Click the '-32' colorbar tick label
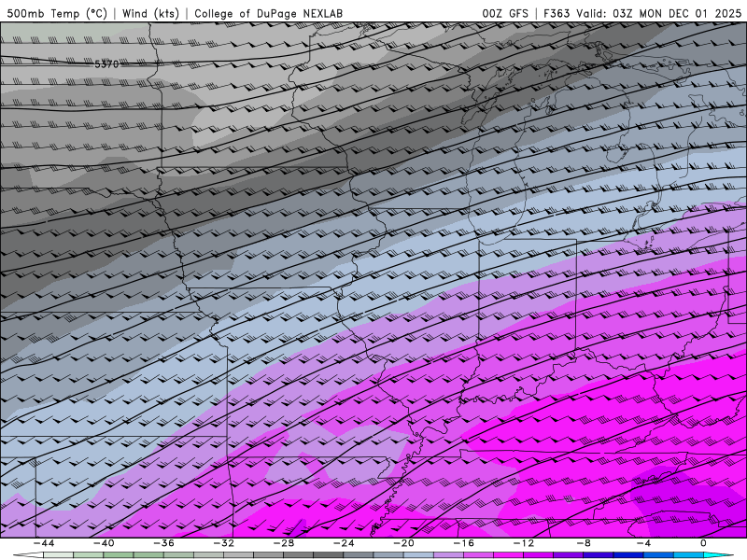The width and height of the screenshot is (747, 560). coord(223,543)
